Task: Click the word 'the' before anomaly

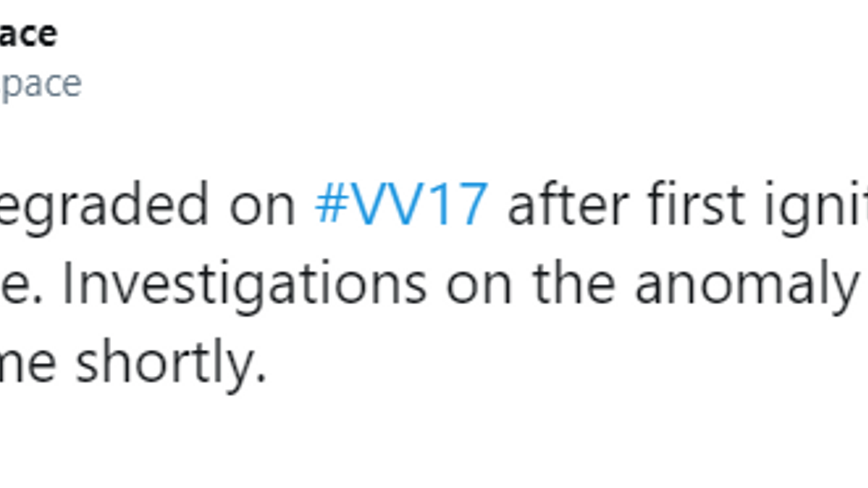Action: [x=575, y=283]
